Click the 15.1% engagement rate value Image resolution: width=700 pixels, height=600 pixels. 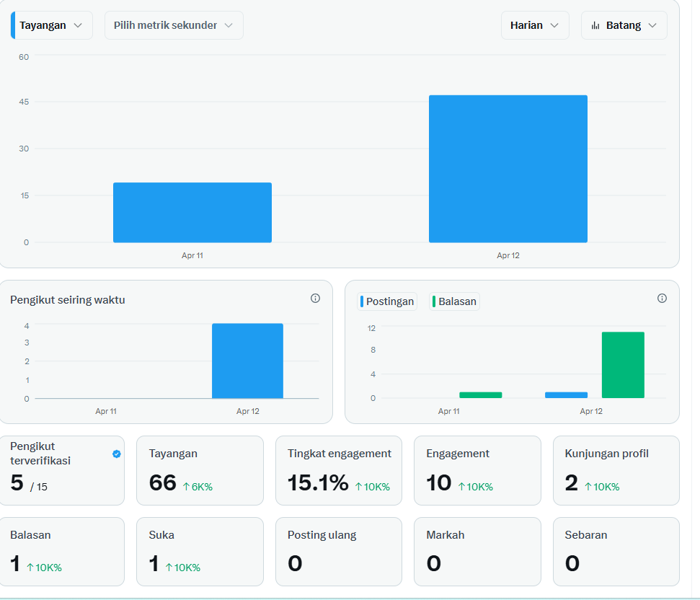(x=318, y=482)
